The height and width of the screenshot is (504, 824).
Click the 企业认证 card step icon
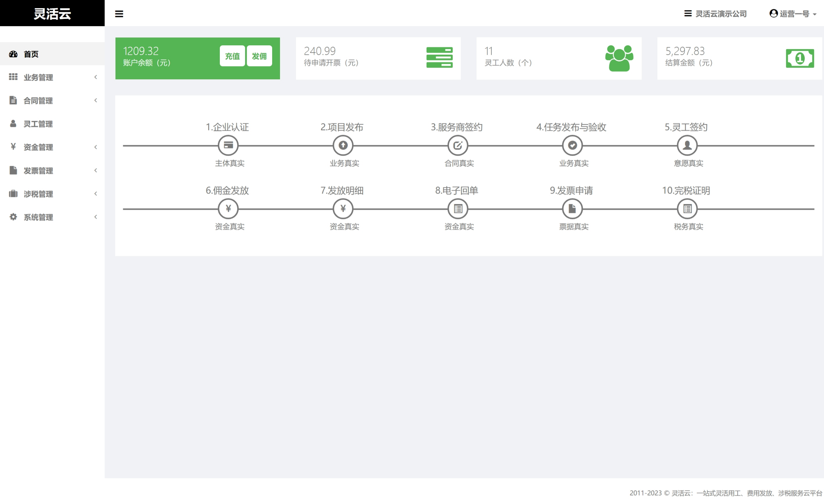[228, 145]
